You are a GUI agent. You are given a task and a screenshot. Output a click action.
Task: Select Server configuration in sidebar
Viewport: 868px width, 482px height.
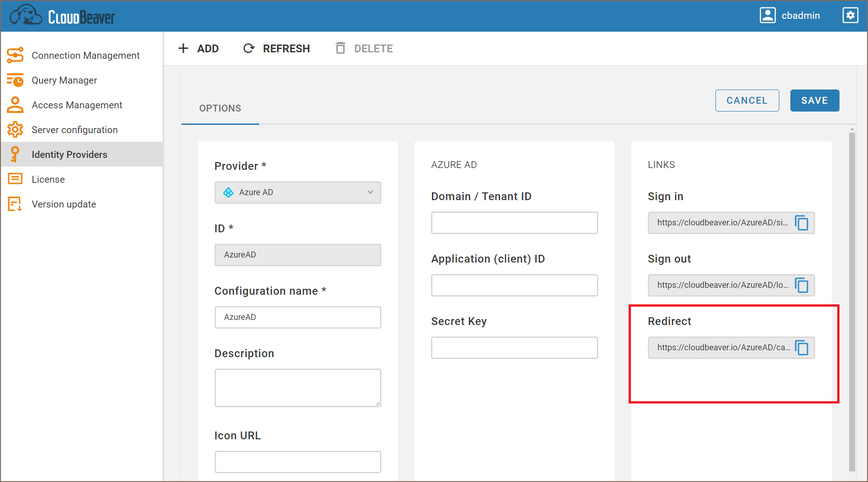[x=74, y=130]
